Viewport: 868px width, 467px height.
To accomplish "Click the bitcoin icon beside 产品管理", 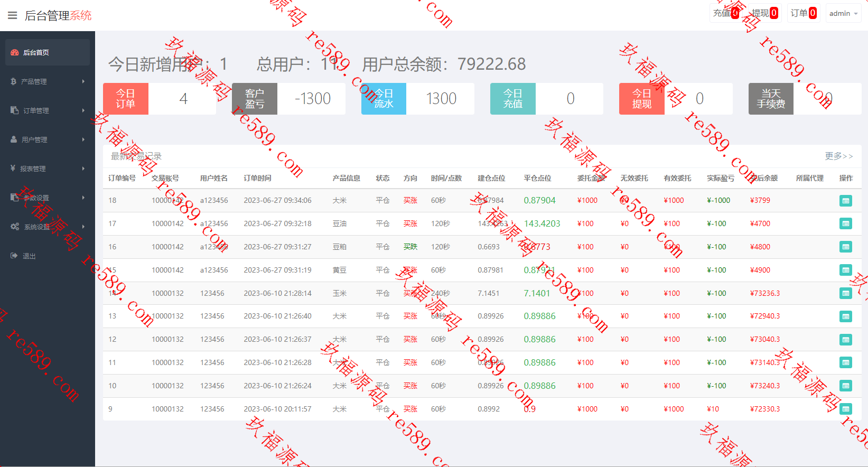I will pos(13,81).
